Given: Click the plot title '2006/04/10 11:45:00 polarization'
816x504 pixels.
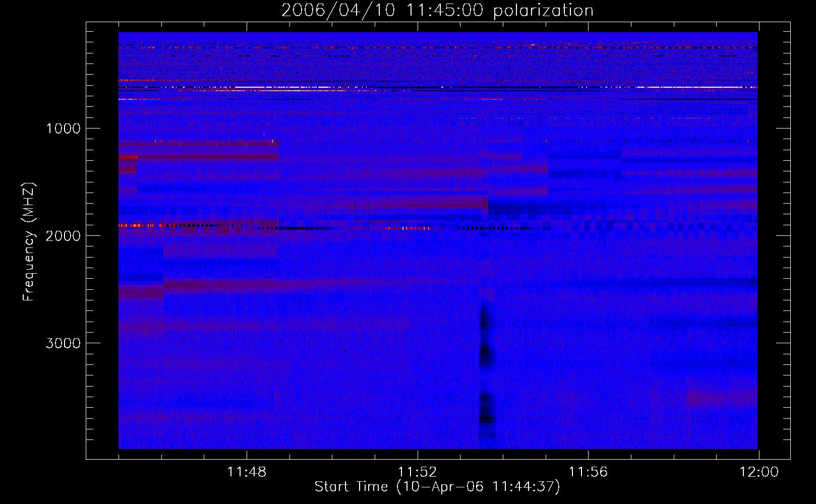Looking at the screenshot, I should 437,11.
